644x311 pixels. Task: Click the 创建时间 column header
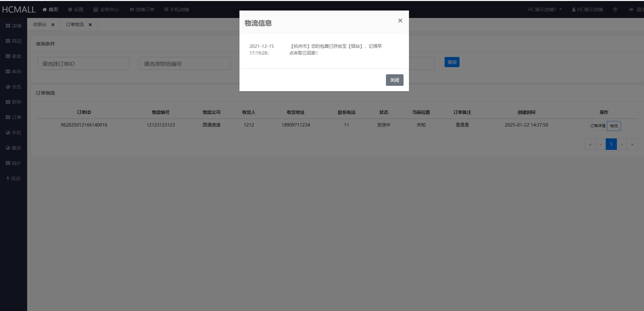526,112
